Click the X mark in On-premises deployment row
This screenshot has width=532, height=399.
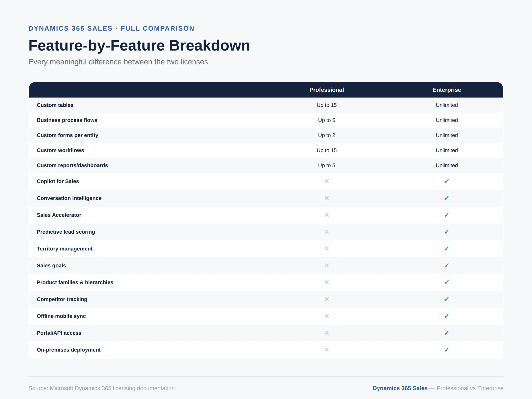click(x=326, y=349)
